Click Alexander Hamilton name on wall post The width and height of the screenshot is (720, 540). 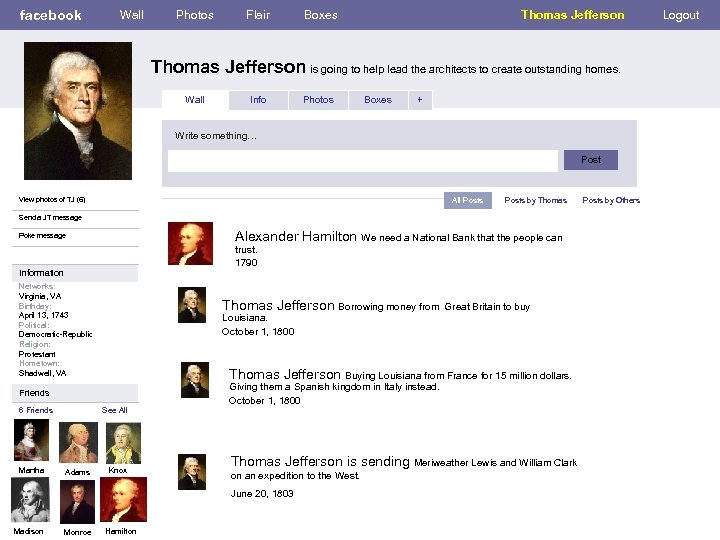(296, 236)
